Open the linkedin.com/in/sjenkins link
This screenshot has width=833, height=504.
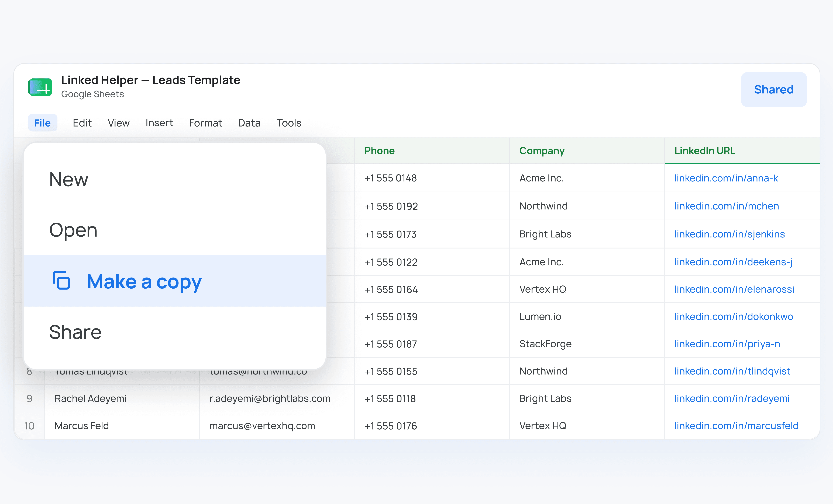point(729,234)
